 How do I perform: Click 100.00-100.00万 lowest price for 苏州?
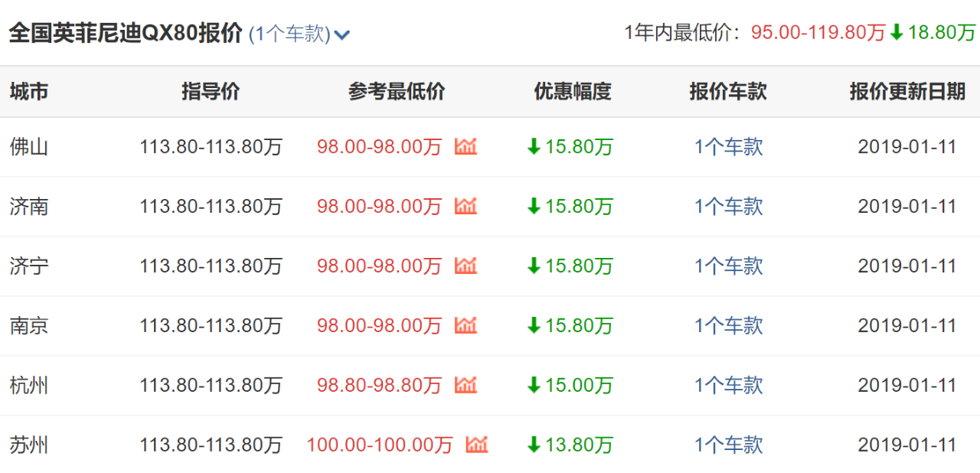click(380, 445)
